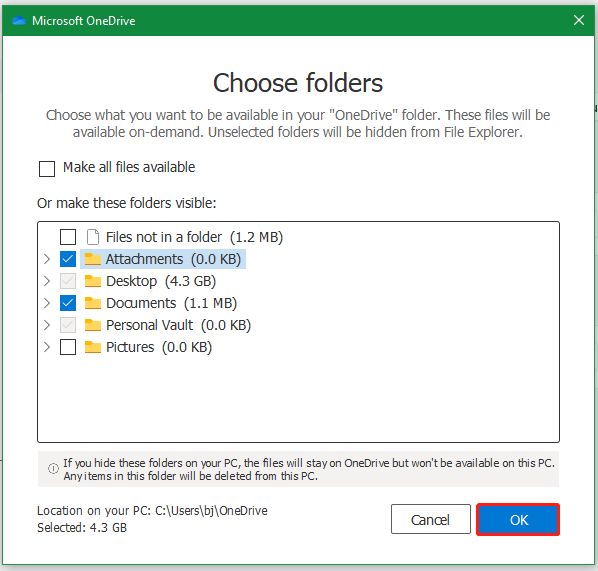Click the Personal Vault folder icon

pyautogui.click(x=93, y=325)
